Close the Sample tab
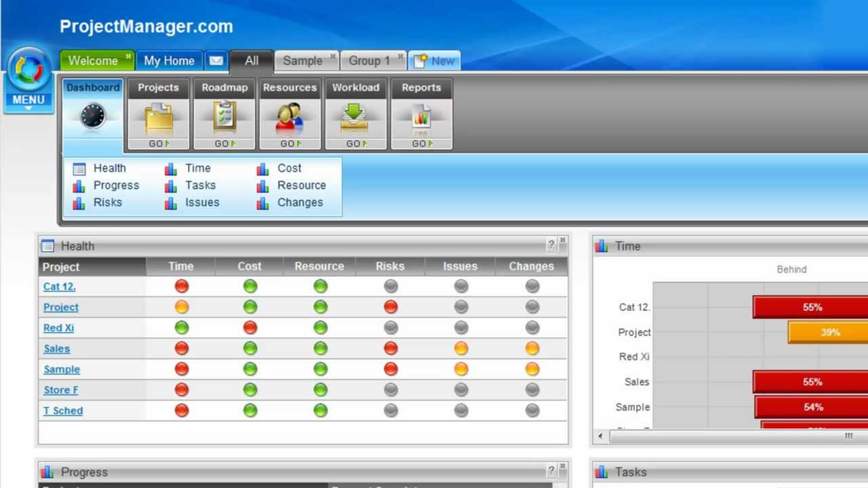Image resolution: width=868 pixels, height=488 pixels. point(333,56)
